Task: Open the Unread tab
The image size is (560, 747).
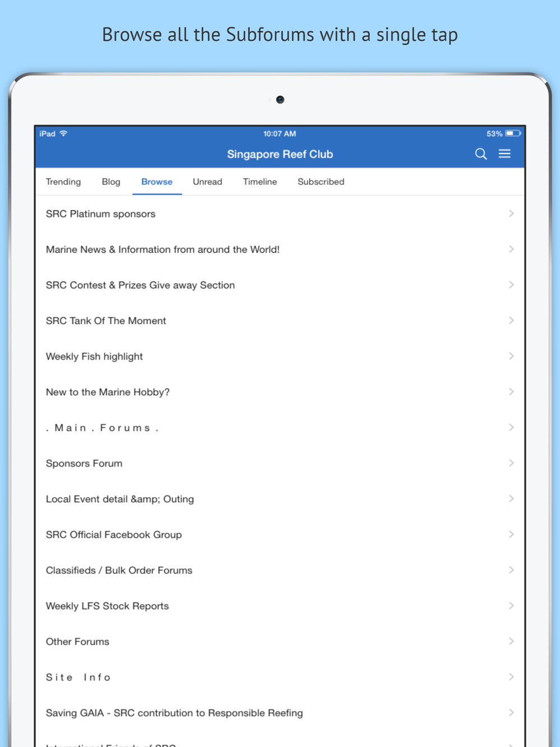Action: (x=207, y=181)
